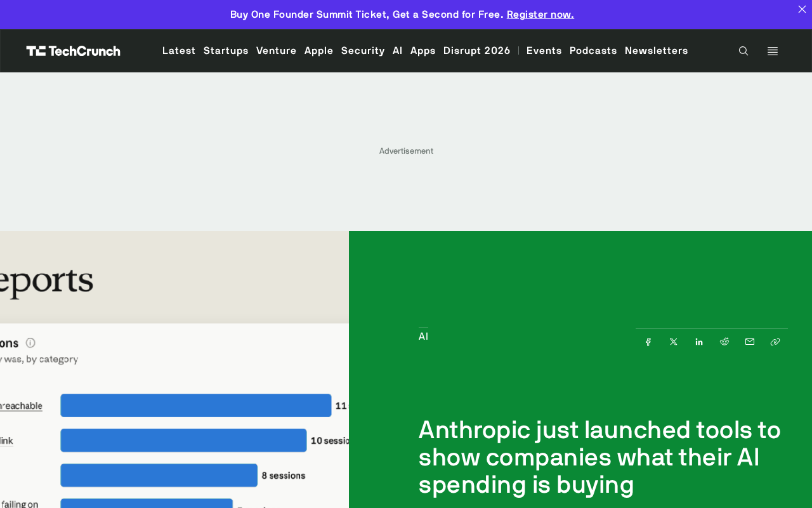This screenshot has width=812, height=508.
Task: Share article on Reddit
Action: click(x=724, y=342)
